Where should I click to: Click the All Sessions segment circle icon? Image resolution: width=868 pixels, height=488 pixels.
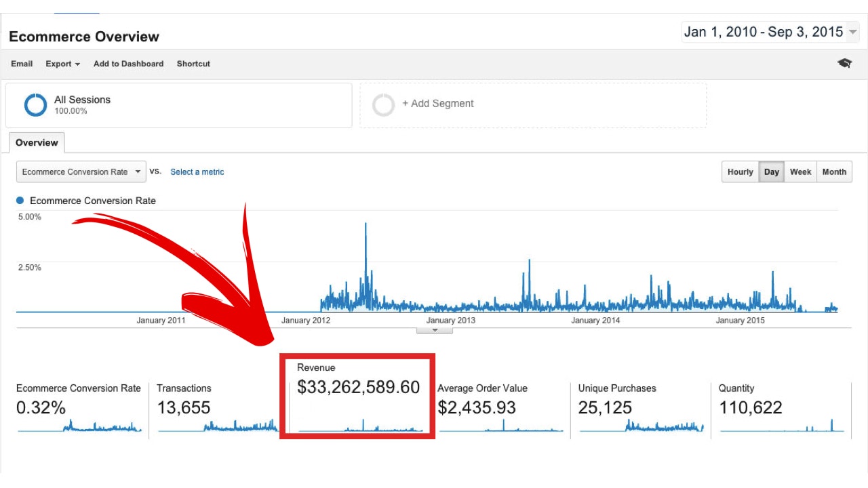pyautogui.click(x=35, y=104)
